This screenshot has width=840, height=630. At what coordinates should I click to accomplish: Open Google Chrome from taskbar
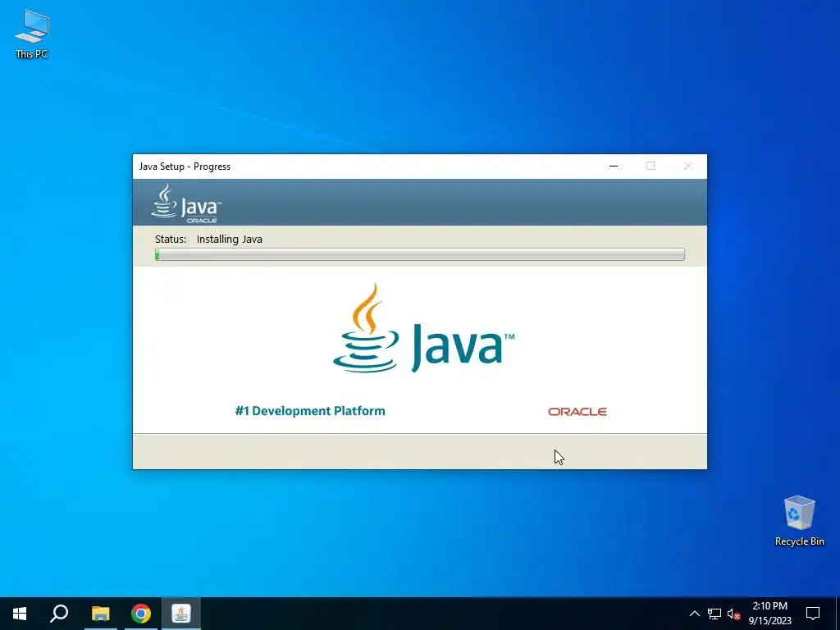point(141,614)
